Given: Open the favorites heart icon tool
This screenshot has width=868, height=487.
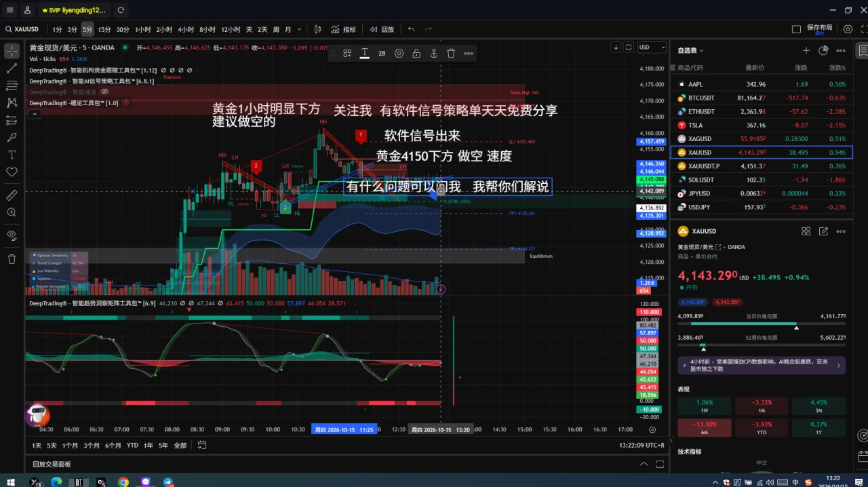Looking at the screenshot, I should point(12,172).
